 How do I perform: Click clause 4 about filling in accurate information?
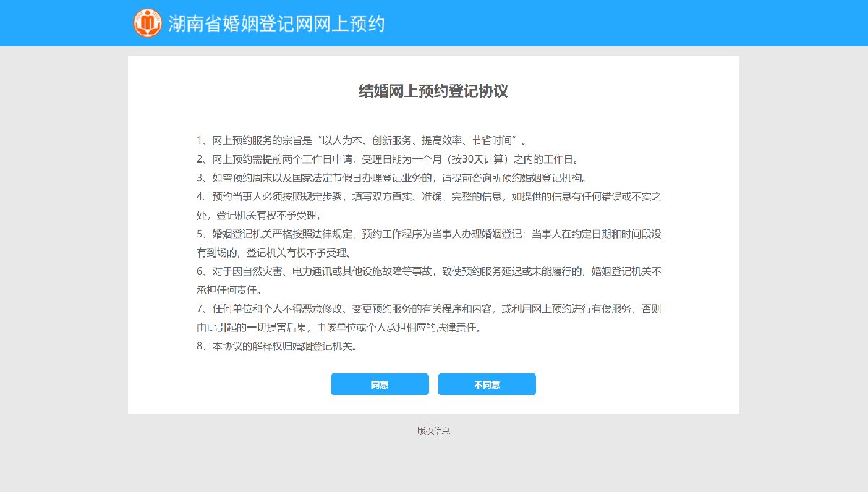pyautogui.click(x=429, y=206)
